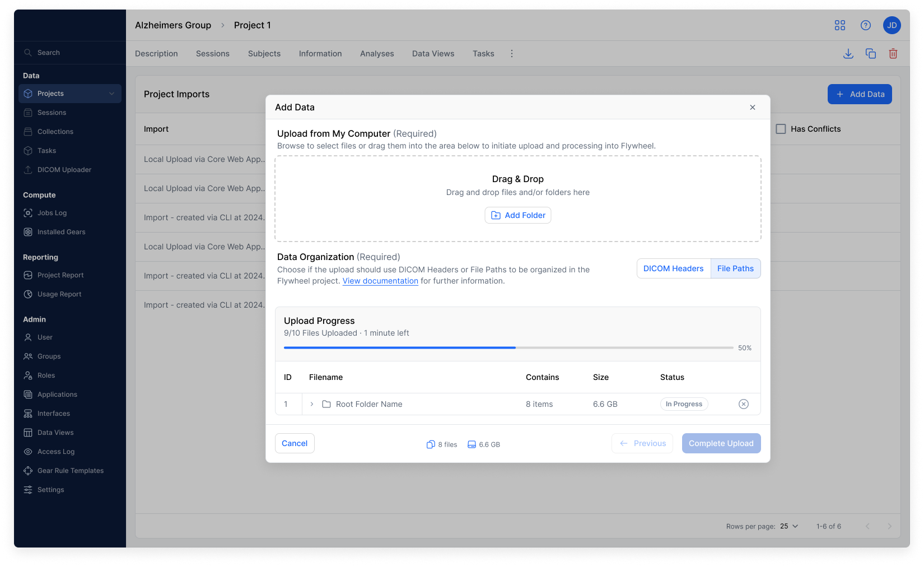
Task: Select File Paths organization option
Action: (x=735, y=268)
